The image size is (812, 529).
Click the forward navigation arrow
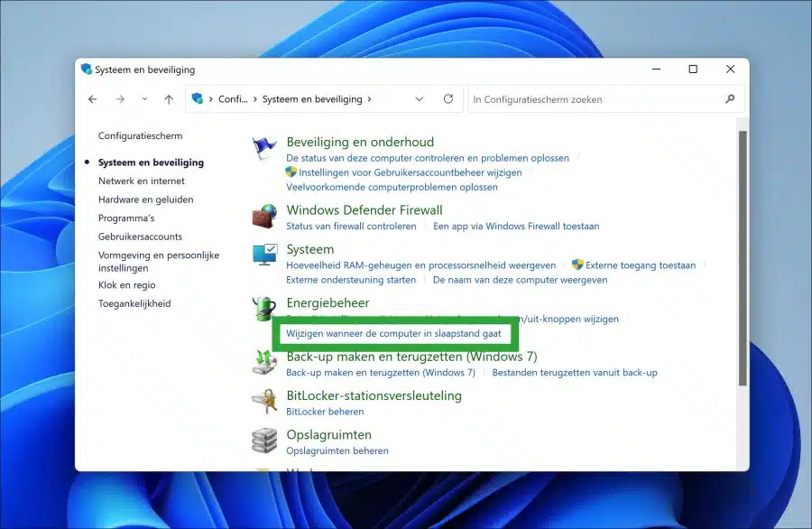pos(120,99)
